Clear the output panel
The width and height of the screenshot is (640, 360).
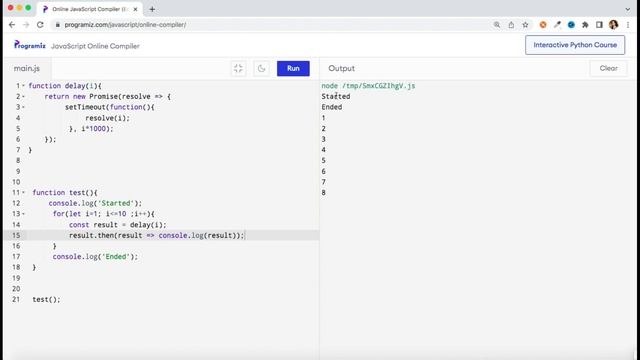[x=608, y=68]
